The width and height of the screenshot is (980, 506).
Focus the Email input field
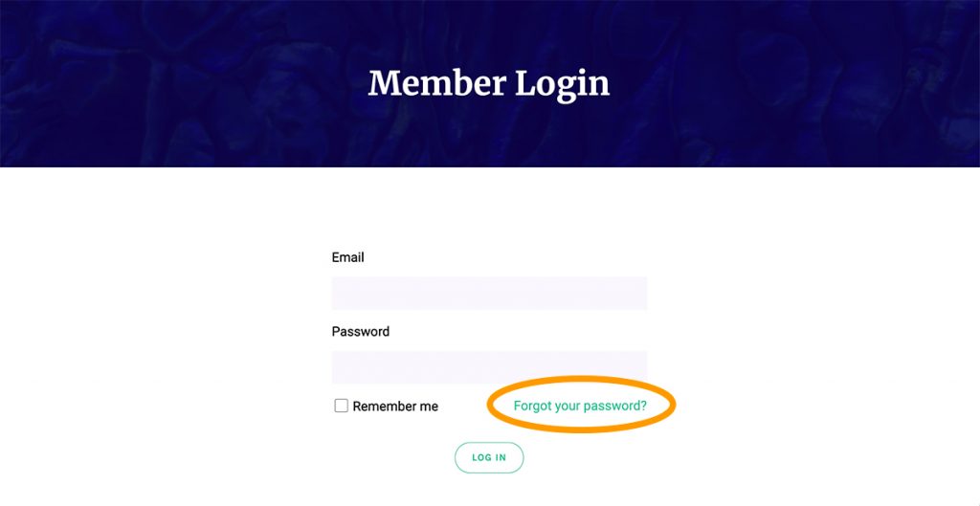[x=489, y=293]
